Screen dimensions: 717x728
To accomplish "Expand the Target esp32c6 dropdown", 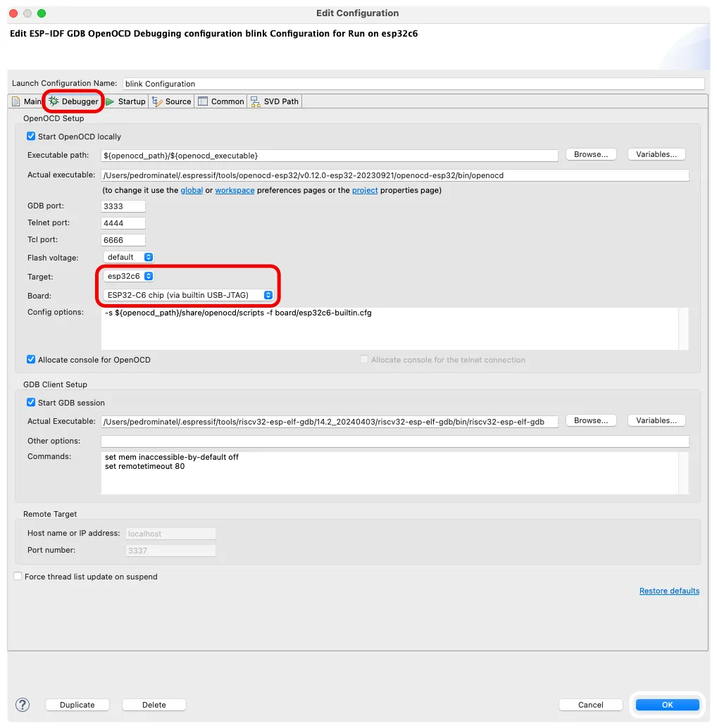I will 129,277.
